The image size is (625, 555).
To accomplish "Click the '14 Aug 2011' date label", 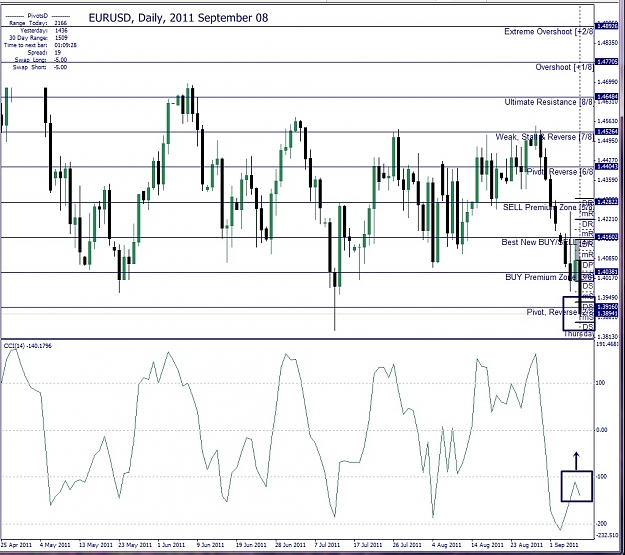I will pos(487,545).
